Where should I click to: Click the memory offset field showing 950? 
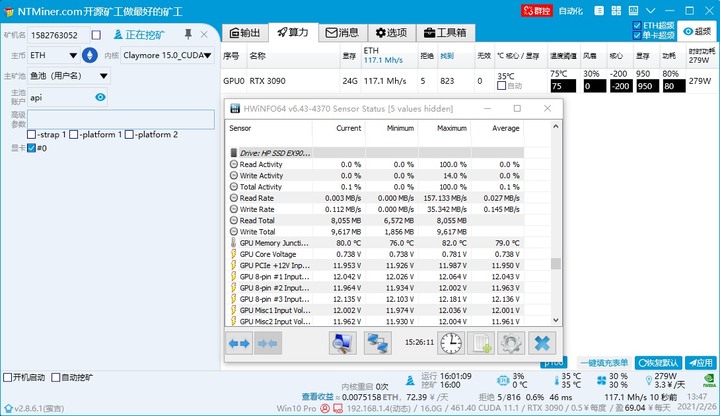(x=647, y=86)
